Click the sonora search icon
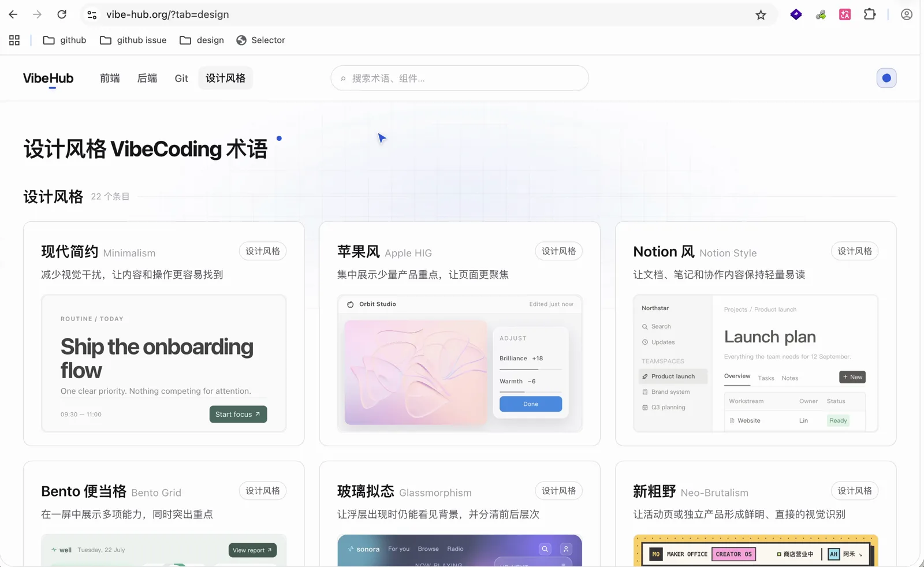The width and height of the screenshot is (924, 567). tap(545, 549)
